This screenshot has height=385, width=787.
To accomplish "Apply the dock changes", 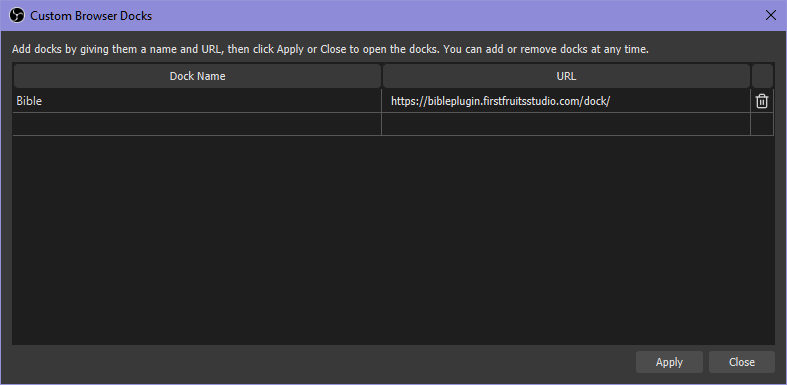I will coord(669,362).
